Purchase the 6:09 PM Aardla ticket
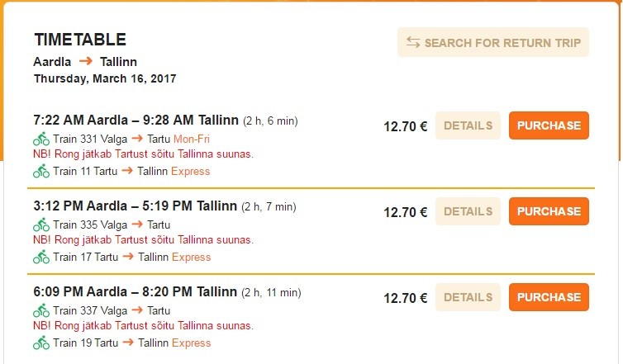The image size is (623, 364). pos(549,297)
